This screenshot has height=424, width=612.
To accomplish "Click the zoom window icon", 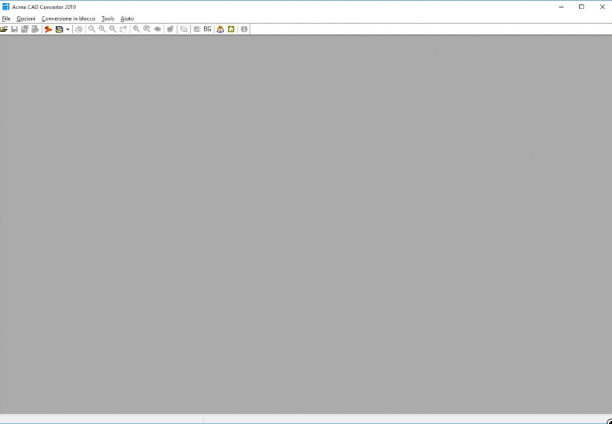I will click(x=136, y=29).
